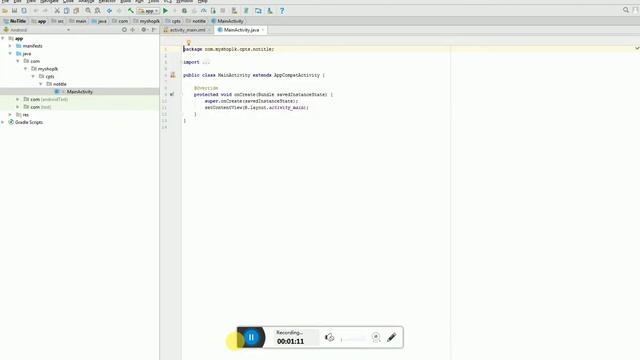The image size is (640, 360).
Task: Click the hide project panel icon
Action: [x=154, y=30]
